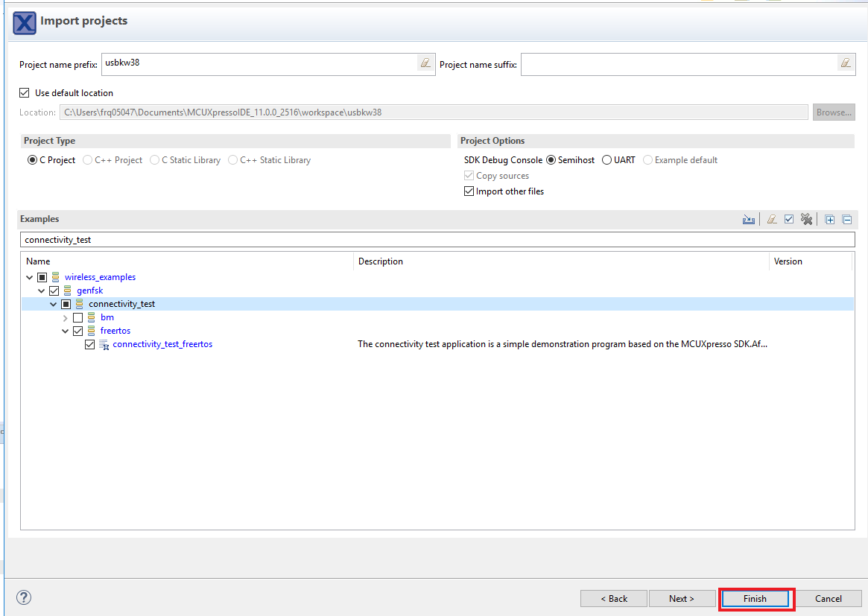The width and height of the screenshot is (868, 616).
Task: Toggle the Import other files checkbox
Action: point(469,191)
